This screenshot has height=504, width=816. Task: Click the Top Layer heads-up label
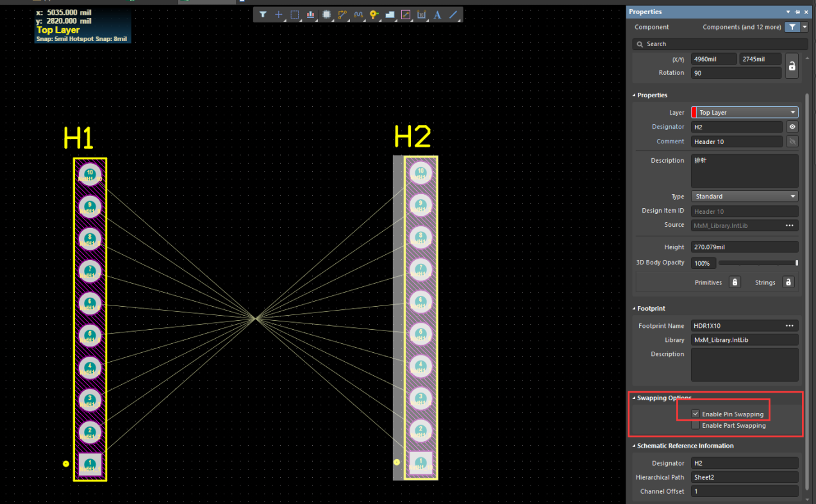58,30
